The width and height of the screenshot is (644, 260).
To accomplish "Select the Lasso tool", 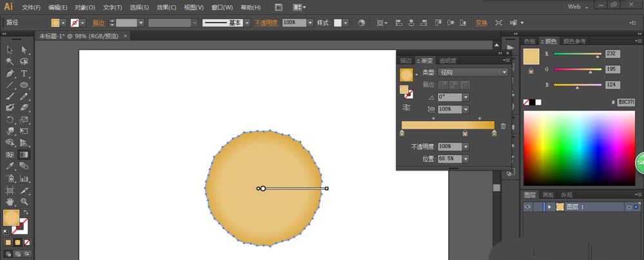I will point(24,62).
